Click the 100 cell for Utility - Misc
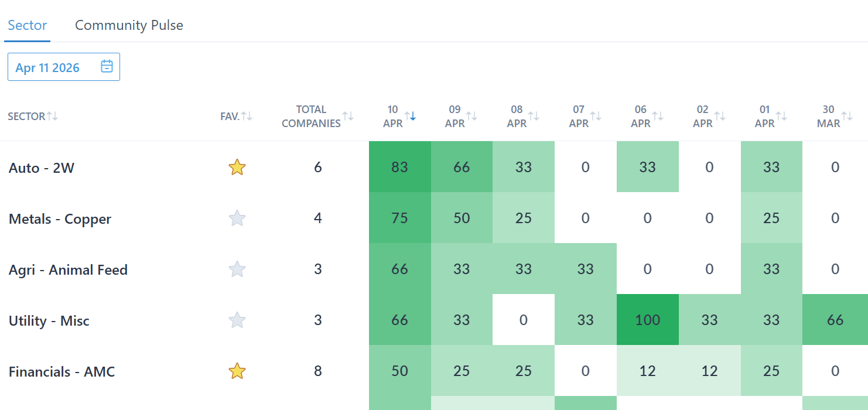 point(647,320)
